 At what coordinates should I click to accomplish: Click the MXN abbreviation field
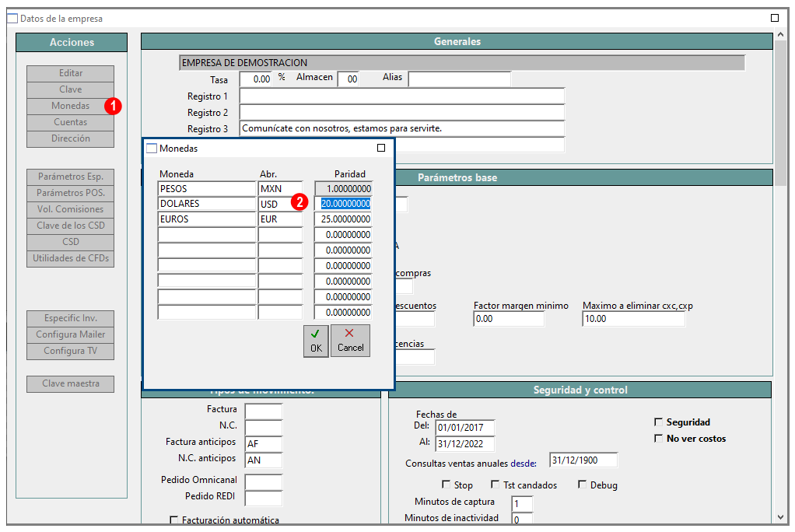[280, 189]
